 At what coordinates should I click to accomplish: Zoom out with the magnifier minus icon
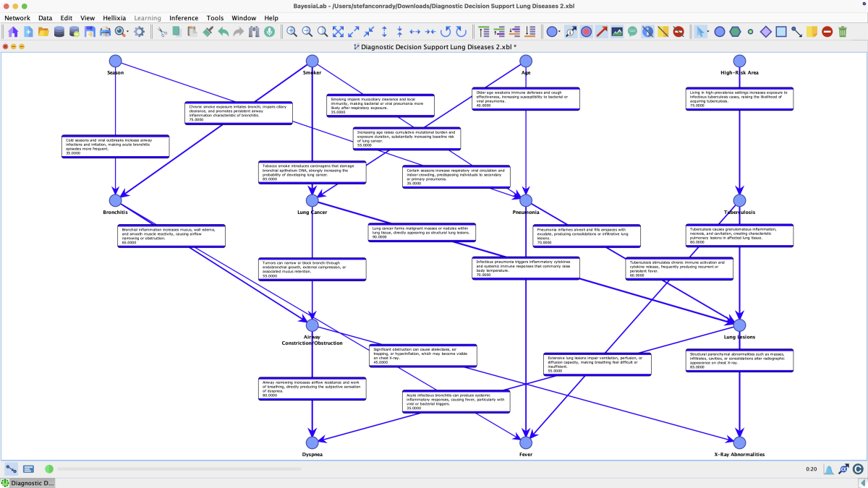pos(307,32)
